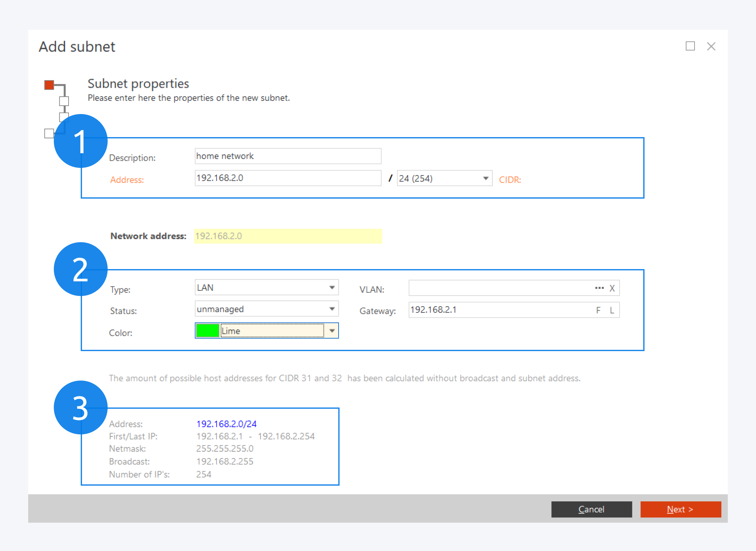Select the highlighted red wizard step icon
The image size is (756, 551).
[x=49, y=84]
